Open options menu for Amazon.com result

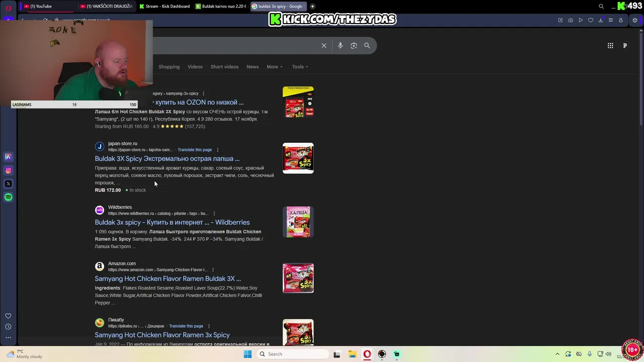[213, 270]
